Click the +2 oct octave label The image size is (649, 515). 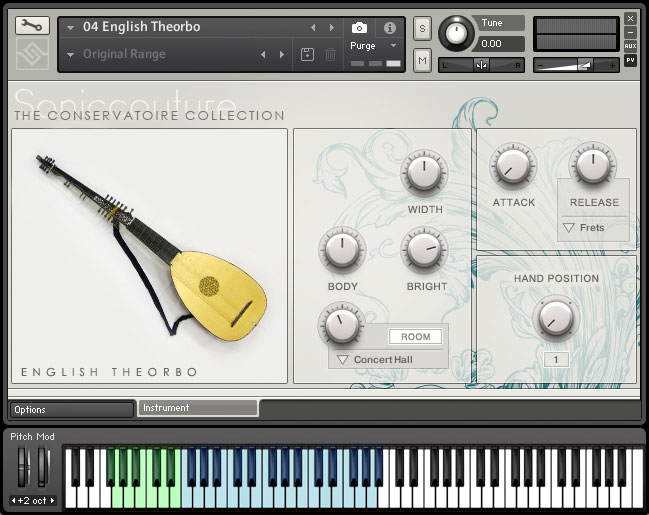(32, 501)
